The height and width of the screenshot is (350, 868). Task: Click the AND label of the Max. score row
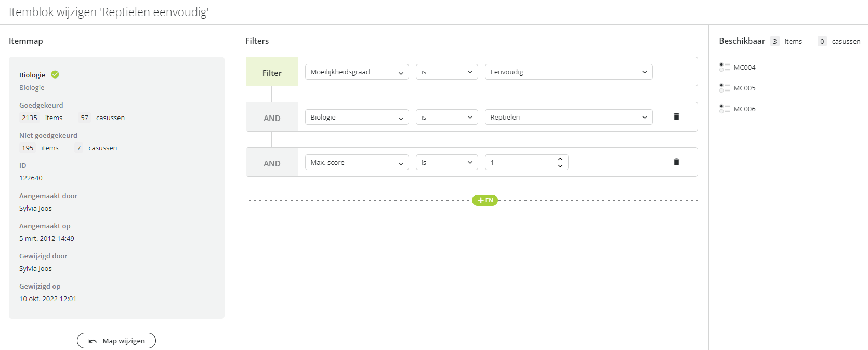tap(272, 163)
